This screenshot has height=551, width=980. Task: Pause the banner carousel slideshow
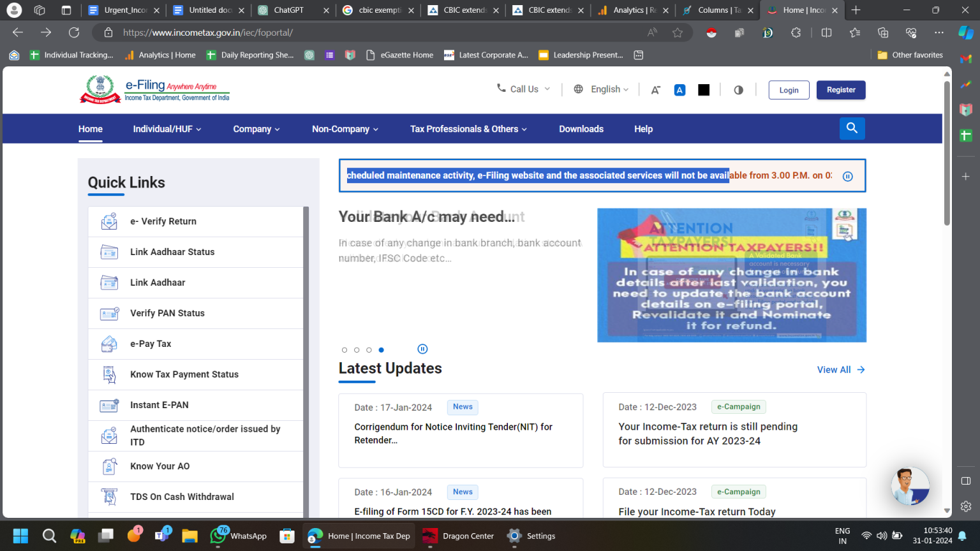[x=422, y=349]
